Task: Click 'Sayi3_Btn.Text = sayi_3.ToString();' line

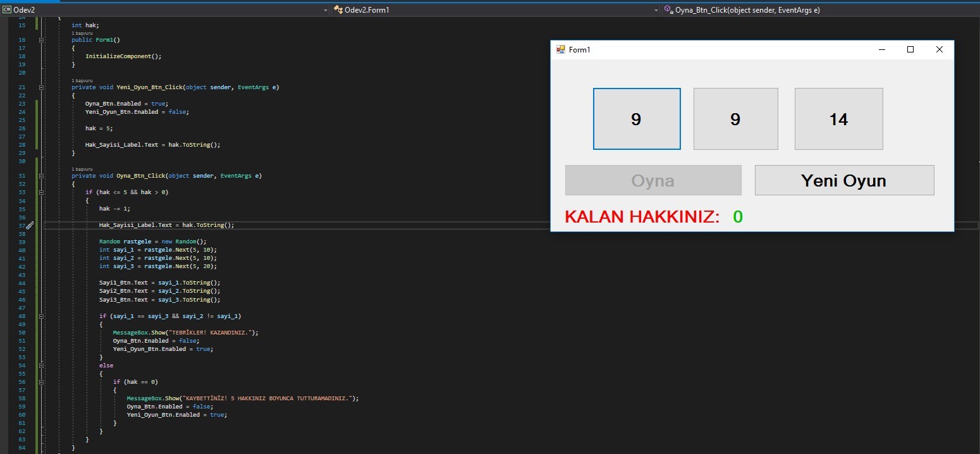Action: click(x=160, y=300)
